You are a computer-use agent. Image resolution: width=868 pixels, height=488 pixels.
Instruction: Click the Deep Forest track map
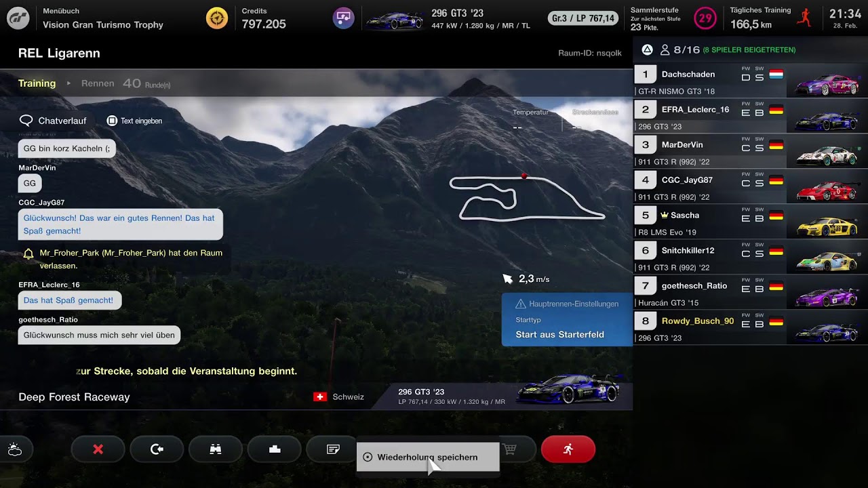[527, 198]
